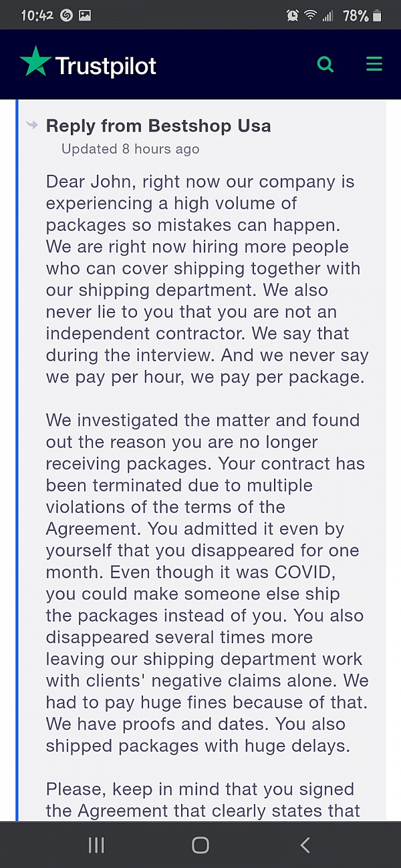Open the hamburger menu

[374, 64]
